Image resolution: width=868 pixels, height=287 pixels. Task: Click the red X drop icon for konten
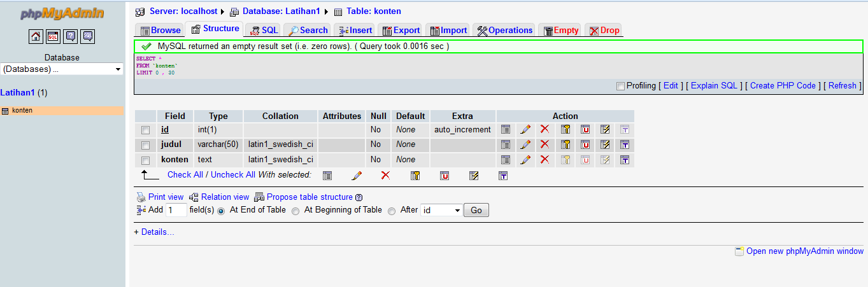(544, 160)
